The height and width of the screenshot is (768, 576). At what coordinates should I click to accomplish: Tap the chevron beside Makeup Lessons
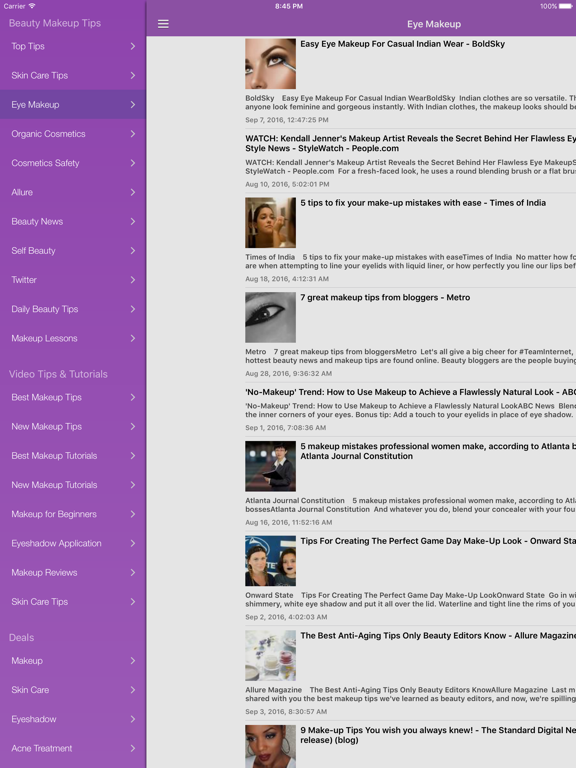coord(133,338)
